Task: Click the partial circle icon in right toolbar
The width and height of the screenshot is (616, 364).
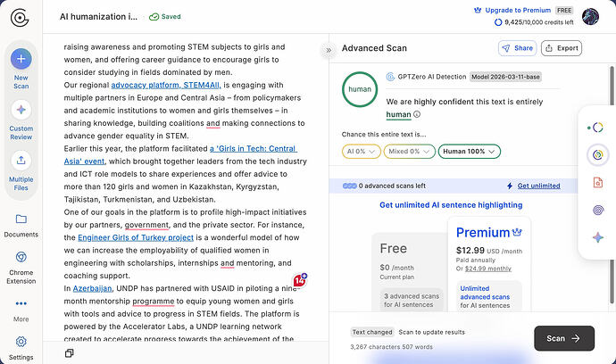Action: click(x=597, y=128)
